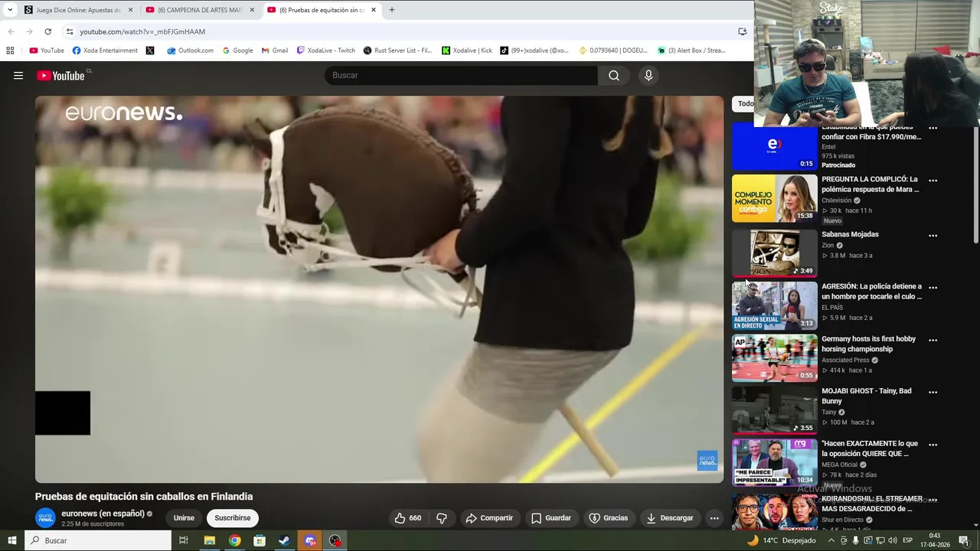This screenshot has height=551, width=980.
Task: Open Xodalive | Kick bookmark
Action: click(x=467, y=51)
